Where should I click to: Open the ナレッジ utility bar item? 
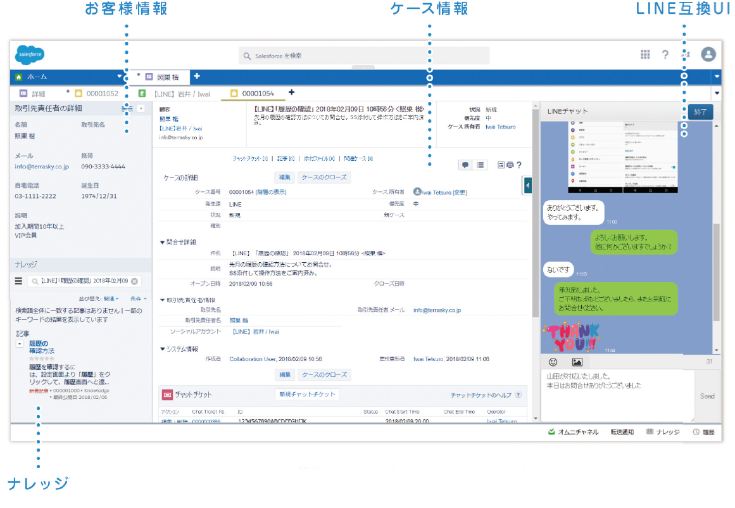click(663, 432)
